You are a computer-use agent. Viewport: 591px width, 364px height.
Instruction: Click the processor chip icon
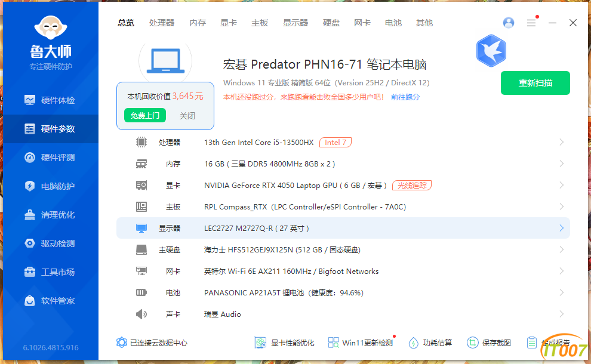click(141, 142)
